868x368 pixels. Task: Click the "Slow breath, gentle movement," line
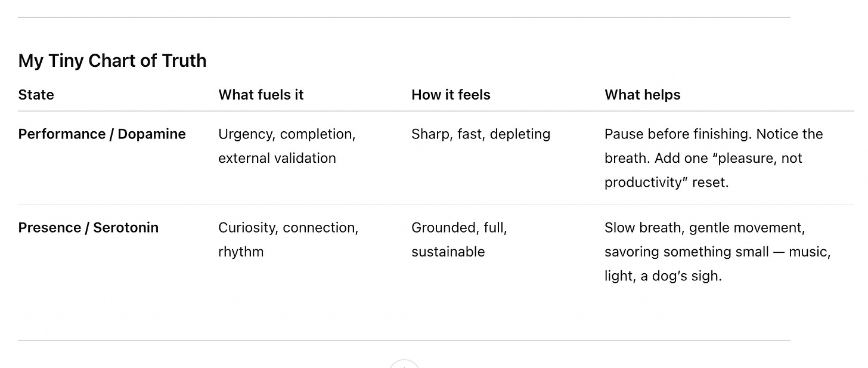tap(704, 228)
